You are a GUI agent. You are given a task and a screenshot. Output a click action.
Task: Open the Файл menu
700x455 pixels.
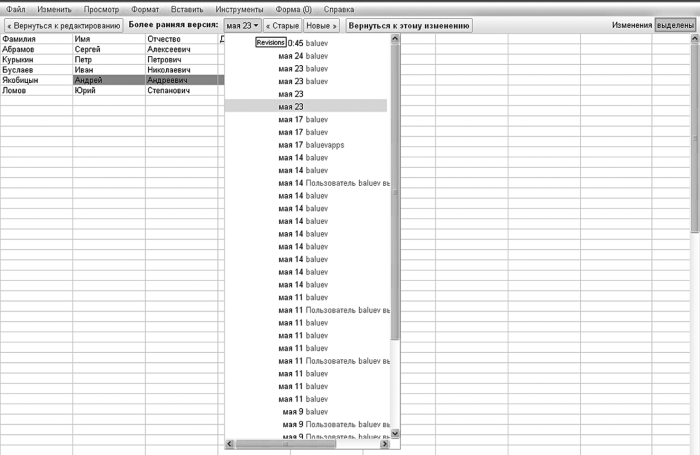click(15, 9)
